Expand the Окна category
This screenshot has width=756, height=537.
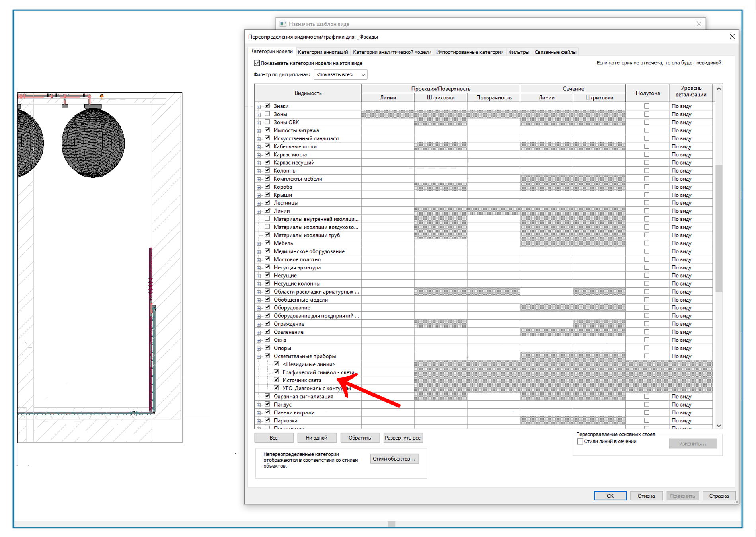[259, 340]
